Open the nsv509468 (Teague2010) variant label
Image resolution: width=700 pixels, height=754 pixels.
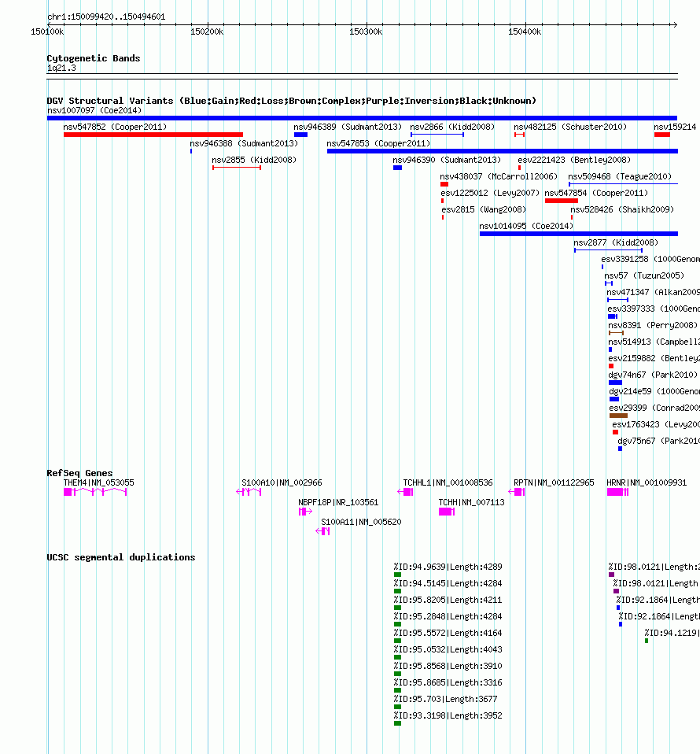pos(620,176)
